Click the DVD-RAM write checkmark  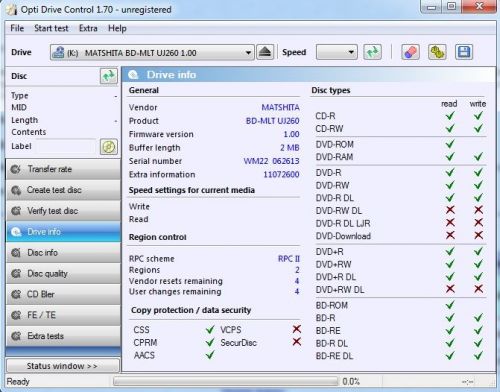point(478,156)
